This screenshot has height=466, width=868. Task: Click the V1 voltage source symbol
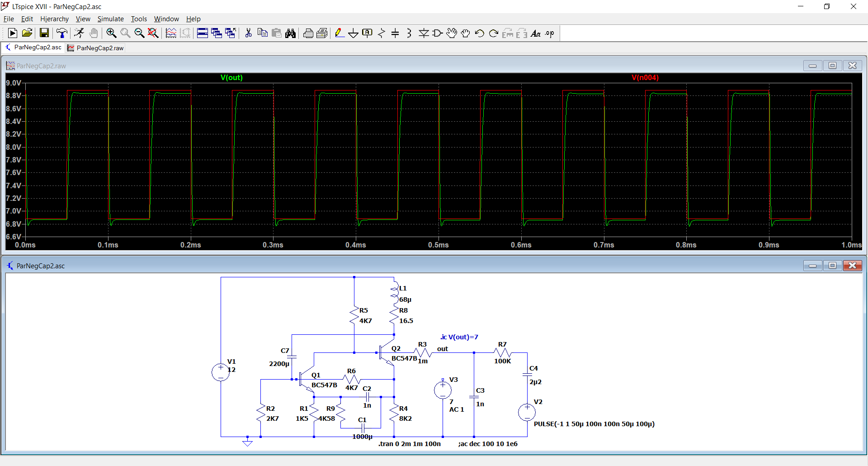pos(221,372)
